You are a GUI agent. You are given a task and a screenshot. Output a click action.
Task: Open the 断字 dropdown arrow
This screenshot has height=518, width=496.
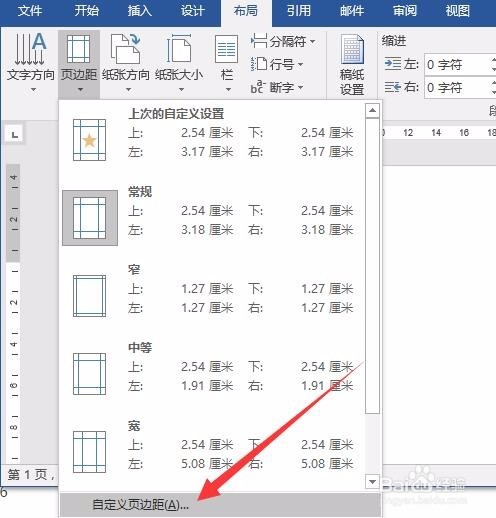click(300, 87)
